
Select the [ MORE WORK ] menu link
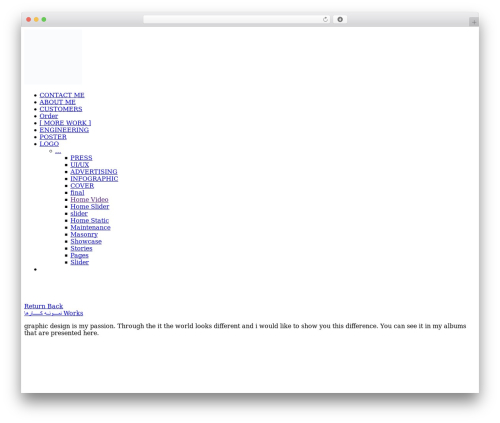pyautogui.click(x=65, y=123)
